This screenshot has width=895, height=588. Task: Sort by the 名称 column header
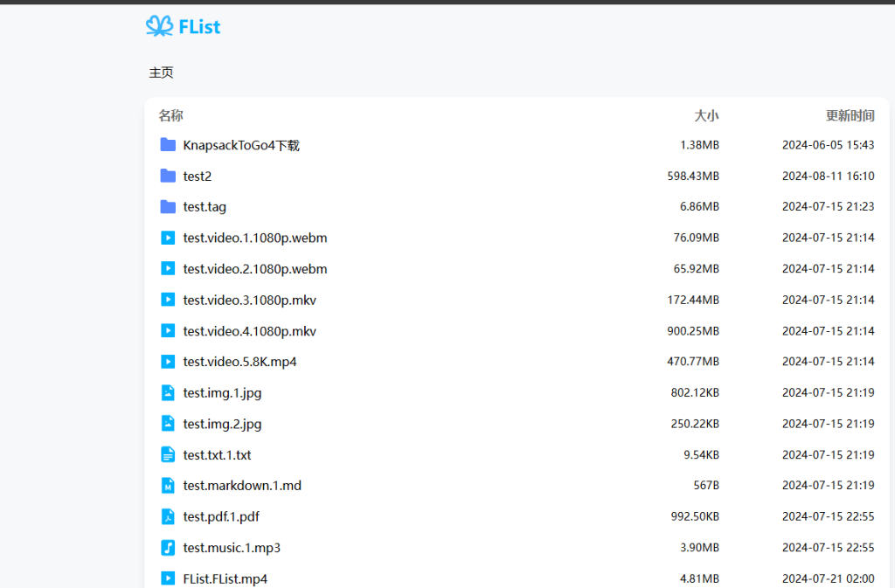tap(170, 115)
